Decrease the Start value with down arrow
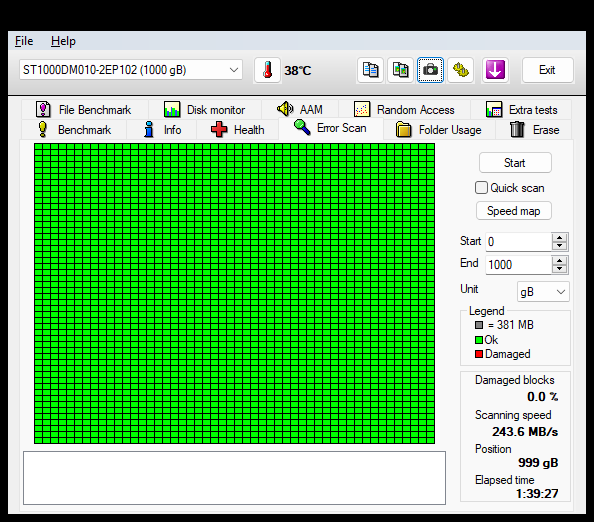 (x=560, y=246)
